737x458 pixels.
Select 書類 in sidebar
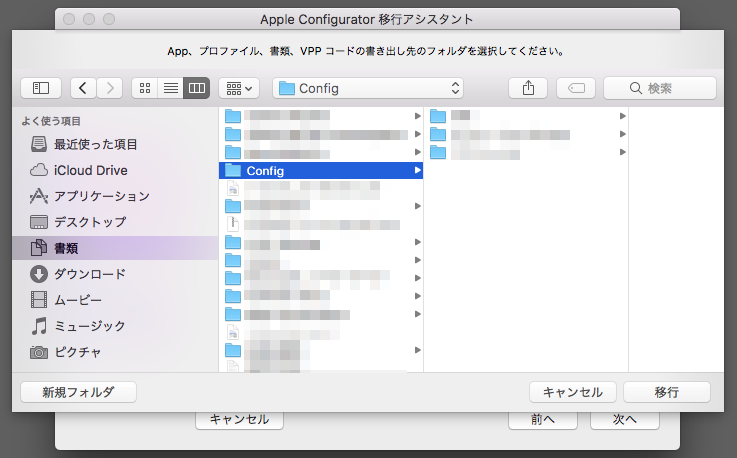click(115, 248)
